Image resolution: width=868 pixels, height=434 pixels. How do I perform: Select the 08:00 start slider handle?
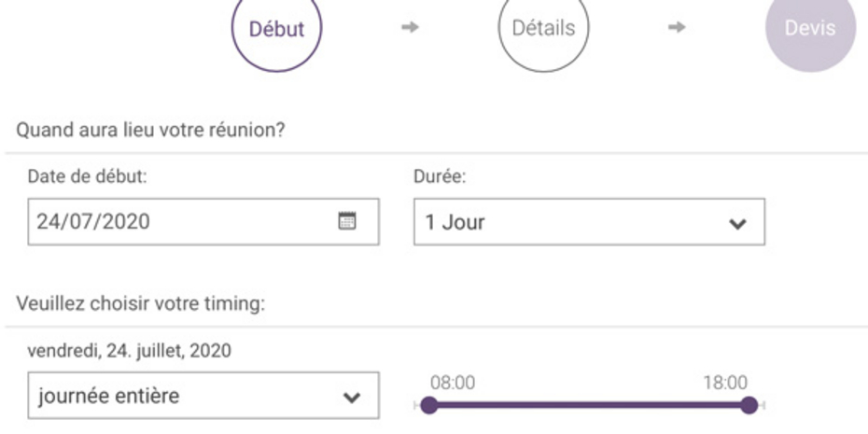(429, 405)
